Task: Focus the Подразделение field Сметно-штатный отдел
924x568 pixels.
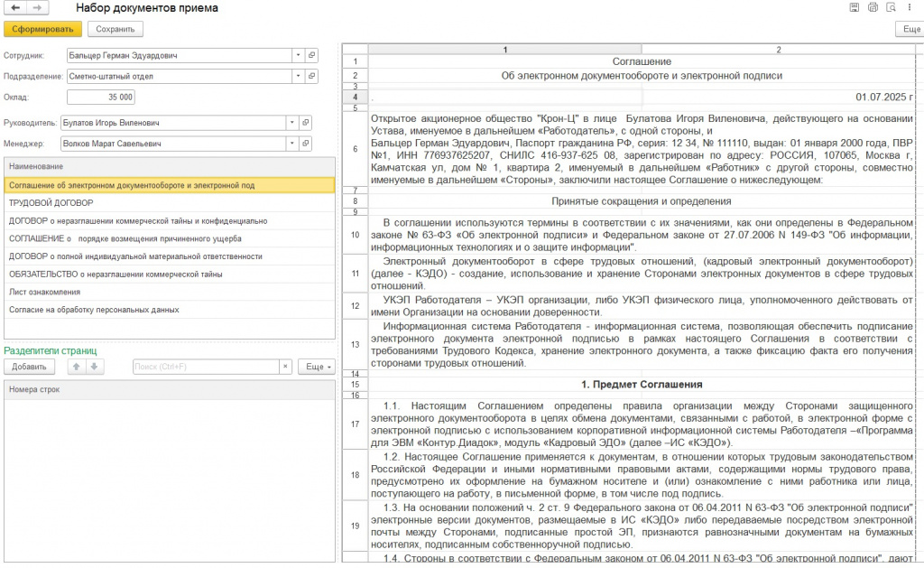Action: coord(180,76)
